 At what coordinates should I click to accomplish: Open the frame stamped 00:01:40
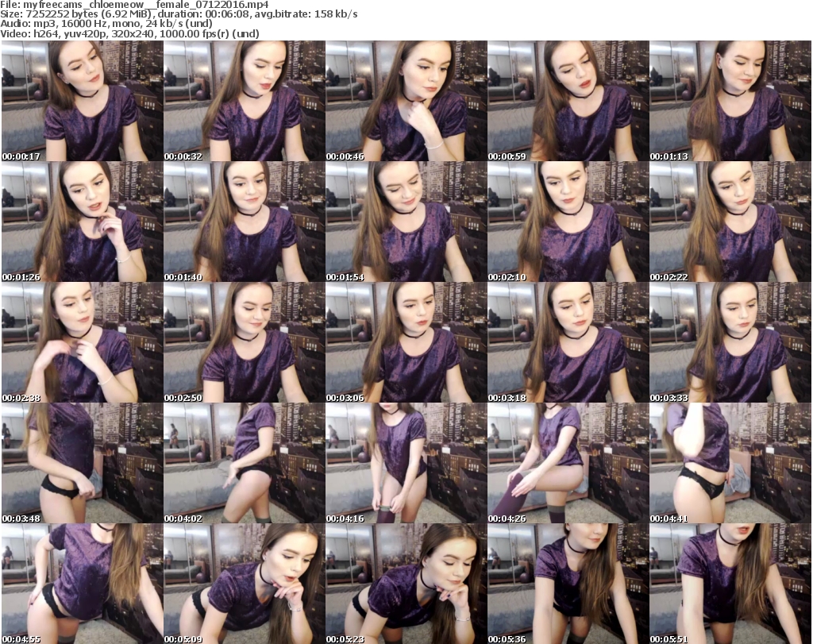245,222
